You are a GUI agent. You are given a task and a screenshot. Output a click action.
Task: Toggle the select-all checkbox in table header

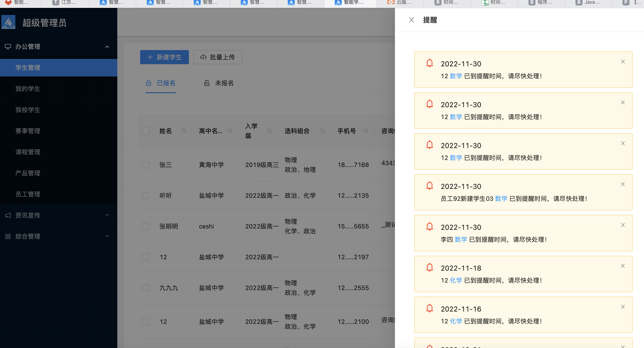(x=145, y=131)
